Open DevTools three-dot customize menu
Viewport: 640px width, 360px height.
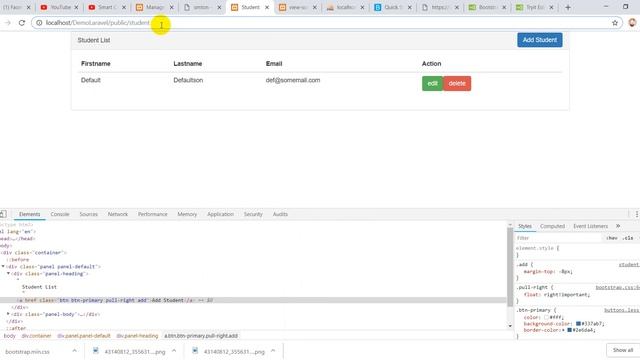tap(636, 214)
